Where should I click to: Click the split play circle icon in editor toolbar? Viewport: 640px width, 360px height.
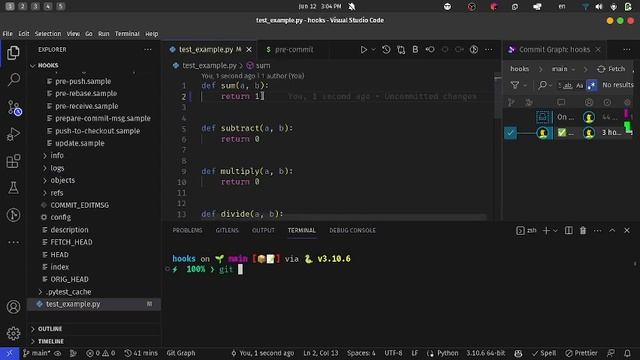(x=473, y=49)
